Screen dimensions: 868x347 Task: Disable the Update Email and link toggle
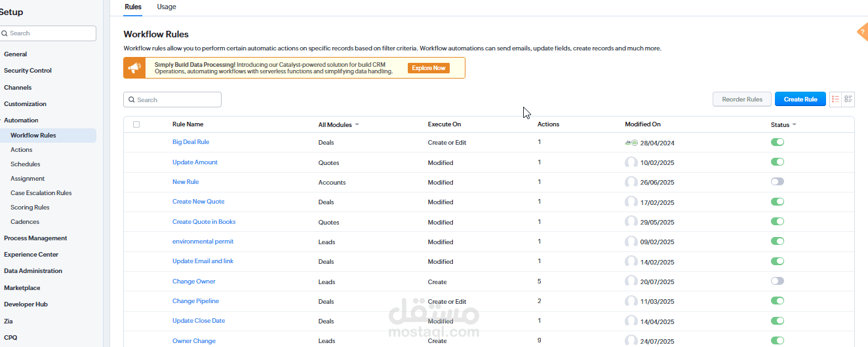(x=778, y=261)
